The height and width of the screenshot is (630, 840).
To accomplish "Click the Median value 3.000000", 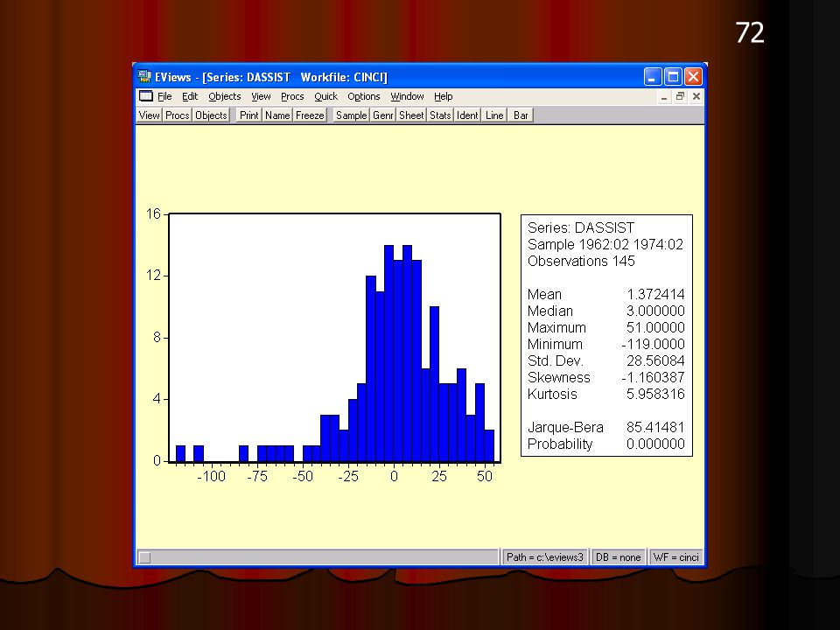I will (x=655, y=311).
